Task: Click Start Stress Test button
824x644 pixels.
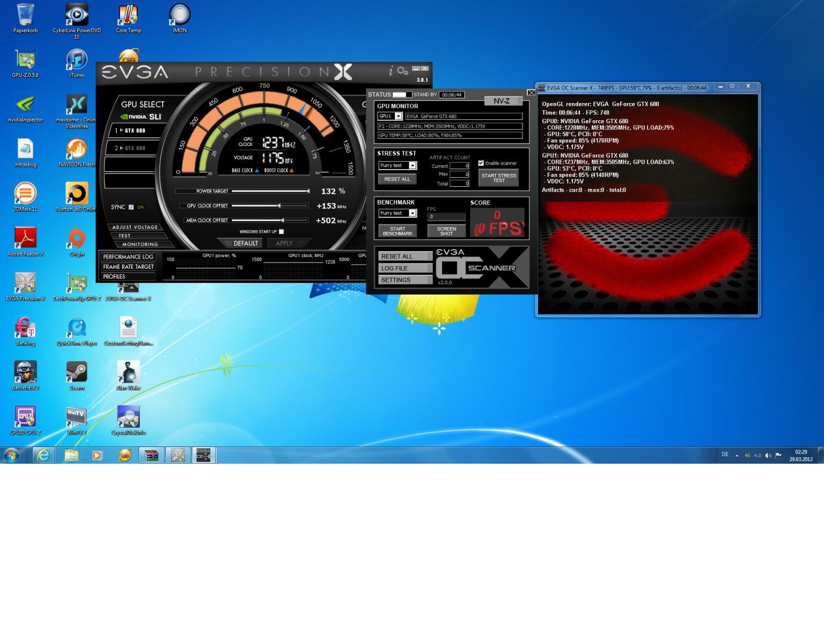Action: 499,178
